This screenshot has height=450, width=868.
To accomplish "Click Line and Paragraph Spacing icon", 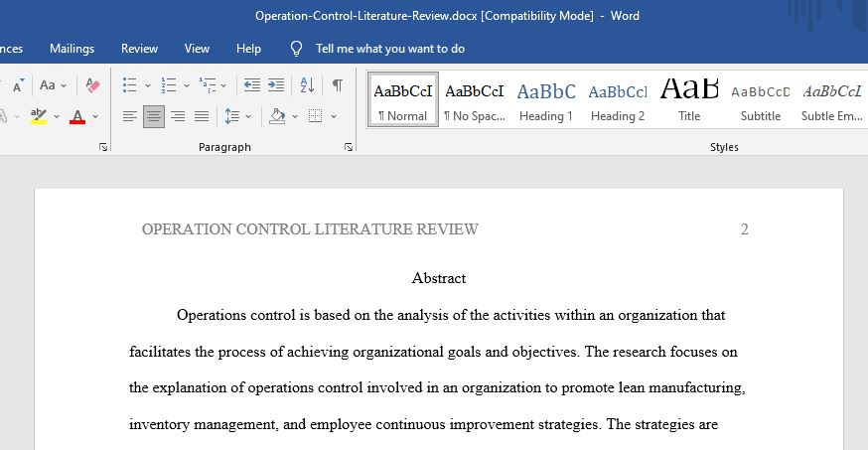I will click(231, 116).
